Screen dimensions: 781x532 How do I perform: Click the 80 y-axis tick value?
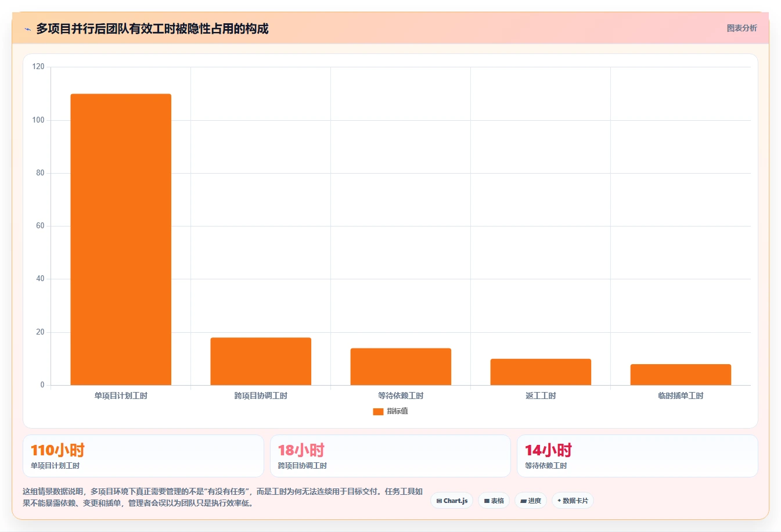coord(40,173)
